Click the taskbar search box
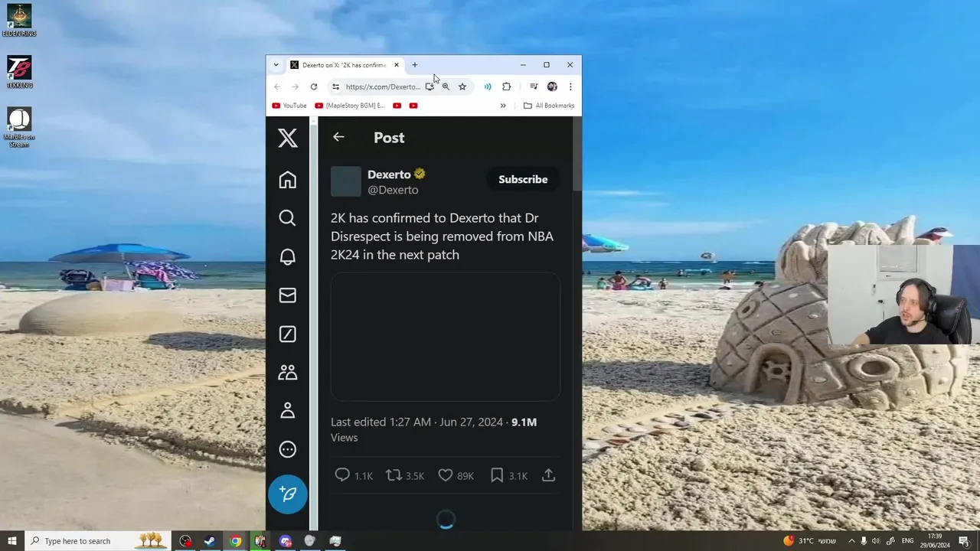The height and width of the screenshot is (551, 980). [x=98, y=541]
